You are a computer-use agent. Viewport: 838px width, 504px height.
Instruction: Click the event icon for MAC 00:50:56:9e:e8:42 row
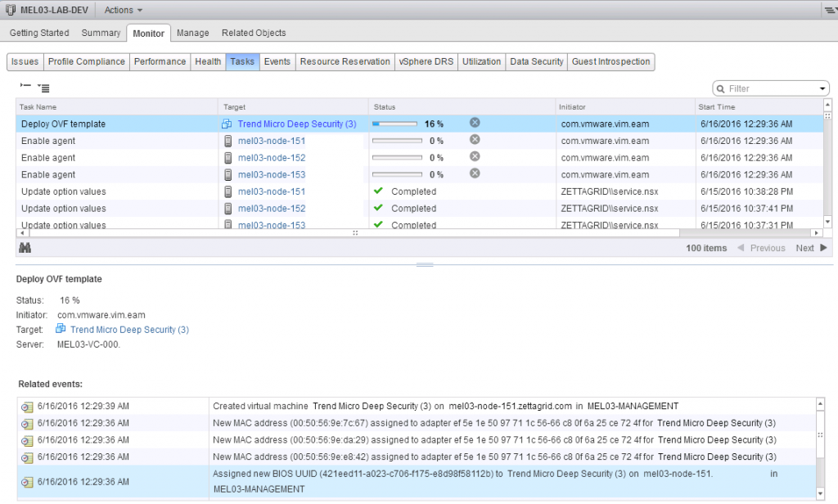pyautogui.click(x=27, y=458)
